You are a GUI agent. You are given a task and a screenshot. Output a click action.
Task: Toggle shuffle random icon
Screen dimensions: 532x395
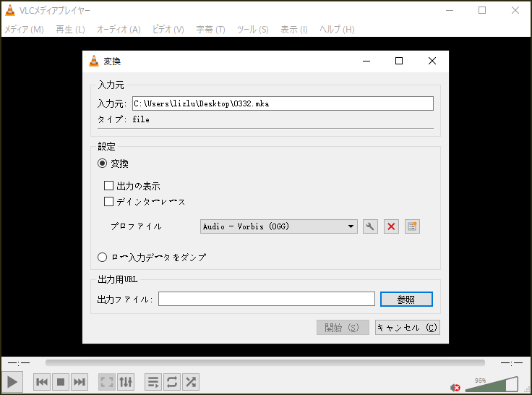(191, 382)
